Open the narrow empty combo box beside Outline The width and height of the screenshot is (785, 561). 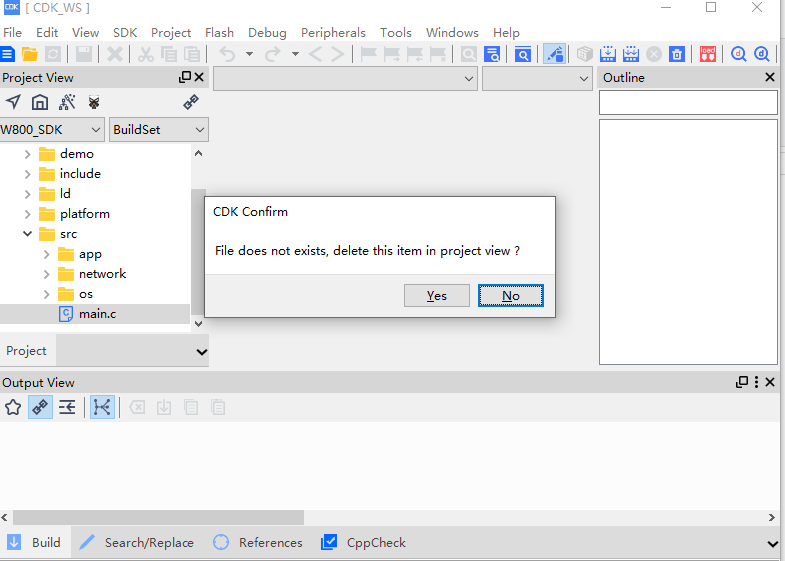[x=537, y=79]
